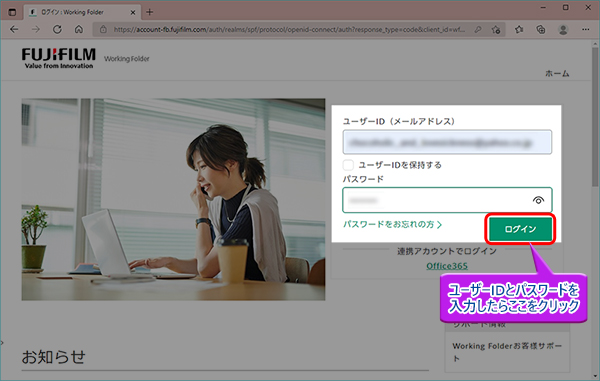Viewport: 600px width, 381px height.
Task: Maximize the browser window
Action: click(x=566, y=8)
